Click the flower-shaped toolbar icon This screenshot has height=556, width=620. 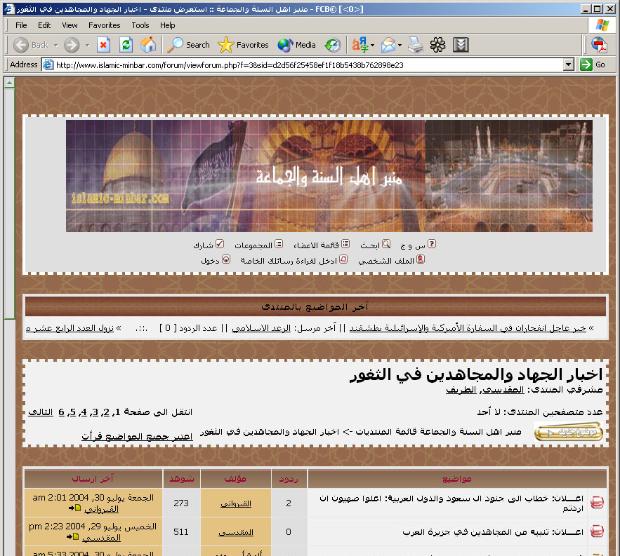pos(438,45)
